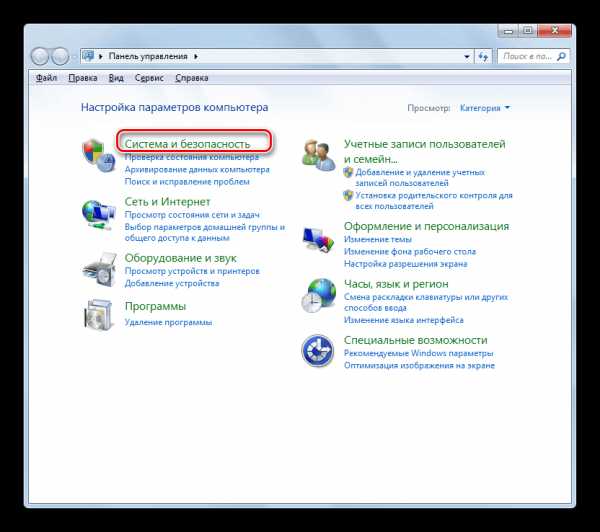Go back with the left navigation arrow

pos(39,57)
